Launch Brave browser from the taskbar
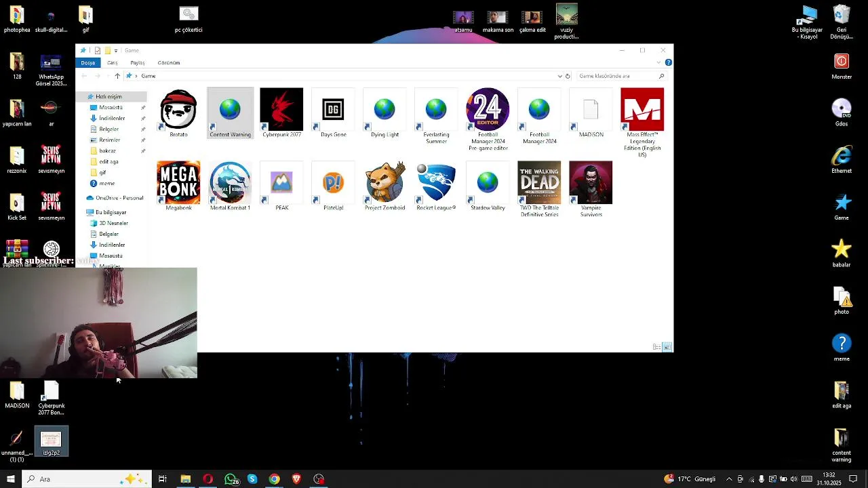The height and width of the screenshot is (488, 868). tap(296, 479)
